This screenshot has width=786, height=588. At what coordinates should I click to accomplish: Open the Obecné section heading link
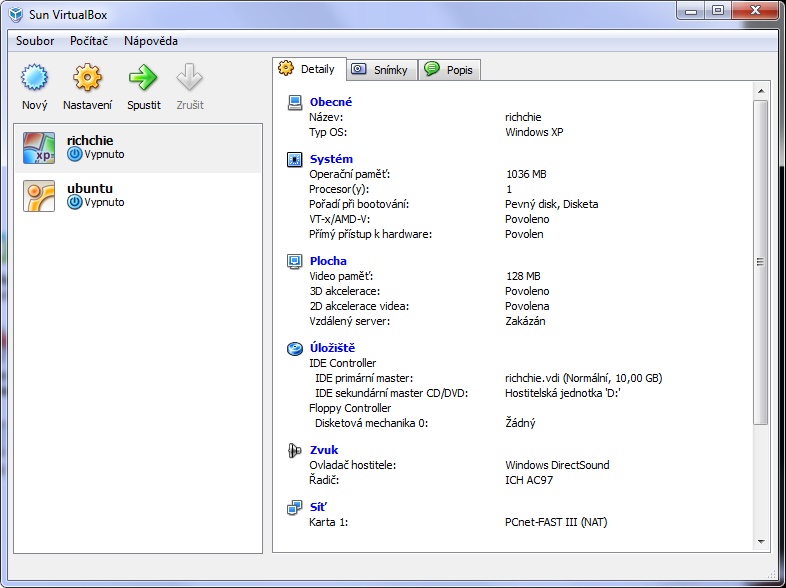pos(331,102)
